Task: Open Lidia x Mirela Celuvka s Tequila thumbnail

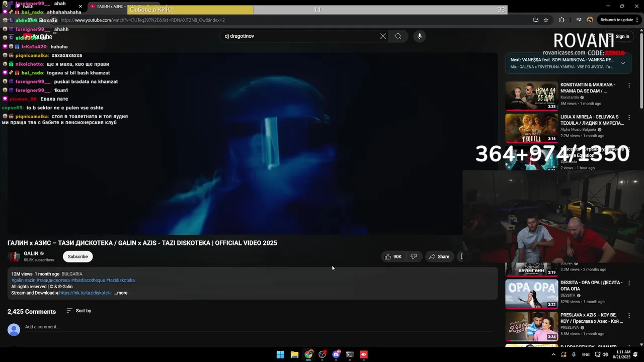Action: (x=531, y=128)
